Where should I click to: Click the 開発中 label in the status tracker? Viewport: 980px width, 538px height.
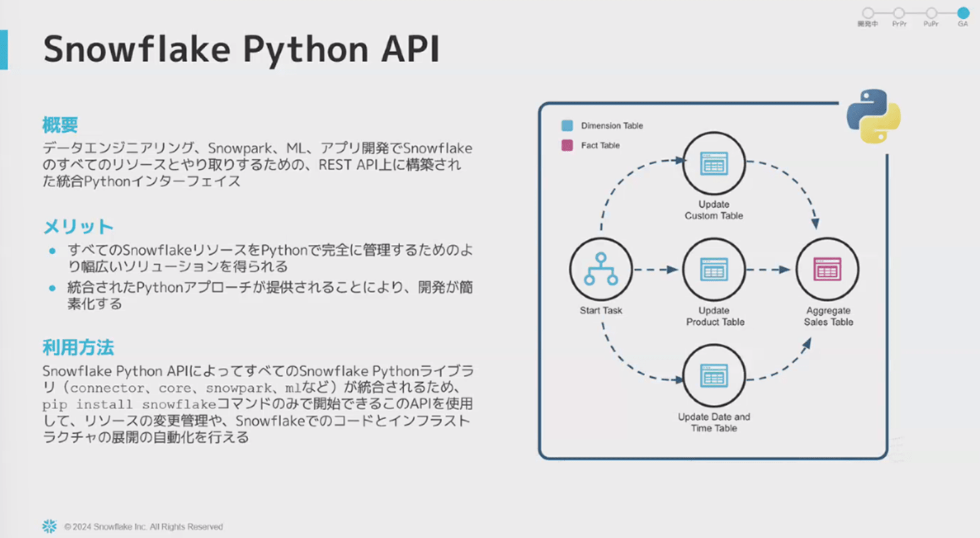(868, 24)
